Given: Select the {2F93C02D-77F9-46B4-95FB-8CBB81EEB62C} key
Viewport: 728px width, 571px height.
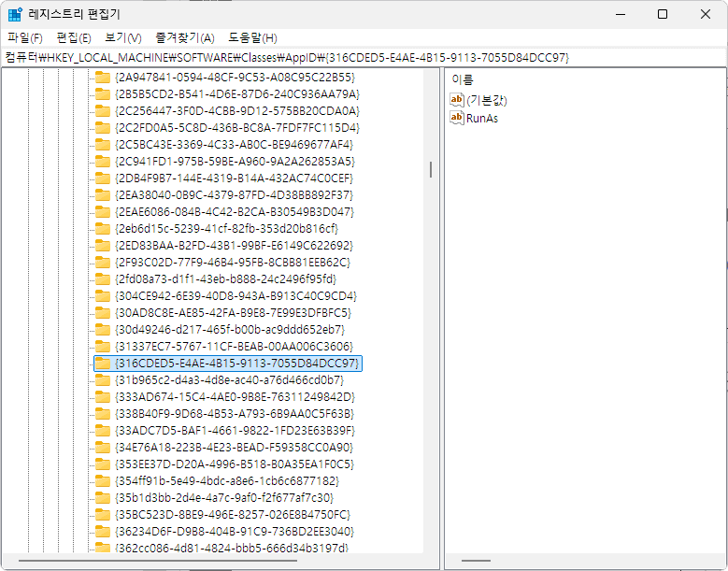Looking at the screenshot, I should click(233, 263).
